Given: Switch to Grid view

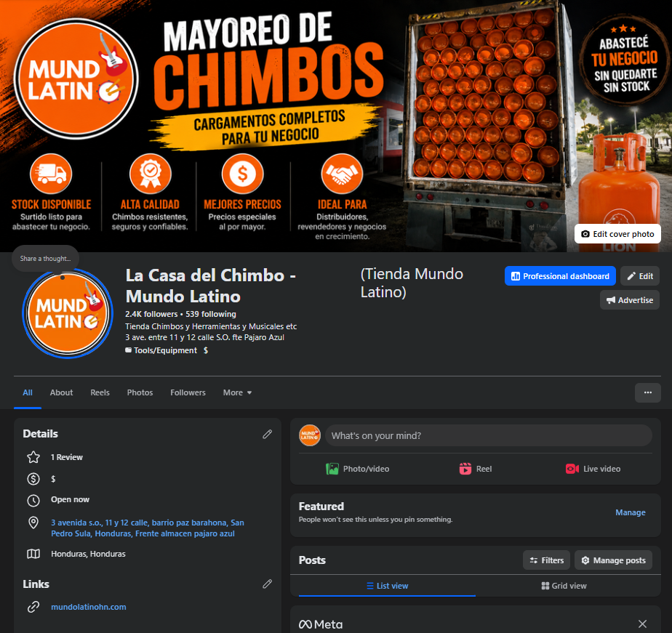Looking at the screenshot, I should coord(564,586).
